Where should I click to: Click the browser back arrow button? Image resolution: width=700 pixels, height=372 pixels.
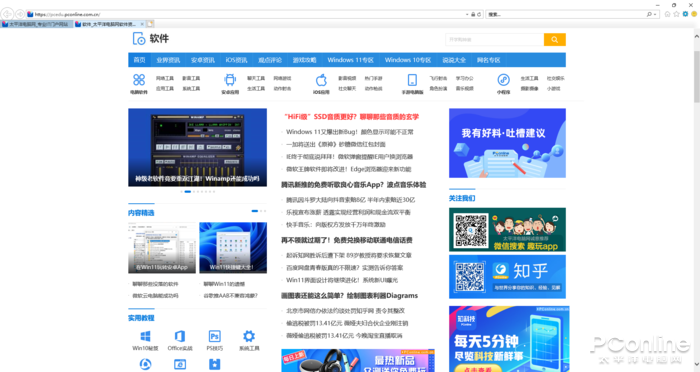click(7, 14)
